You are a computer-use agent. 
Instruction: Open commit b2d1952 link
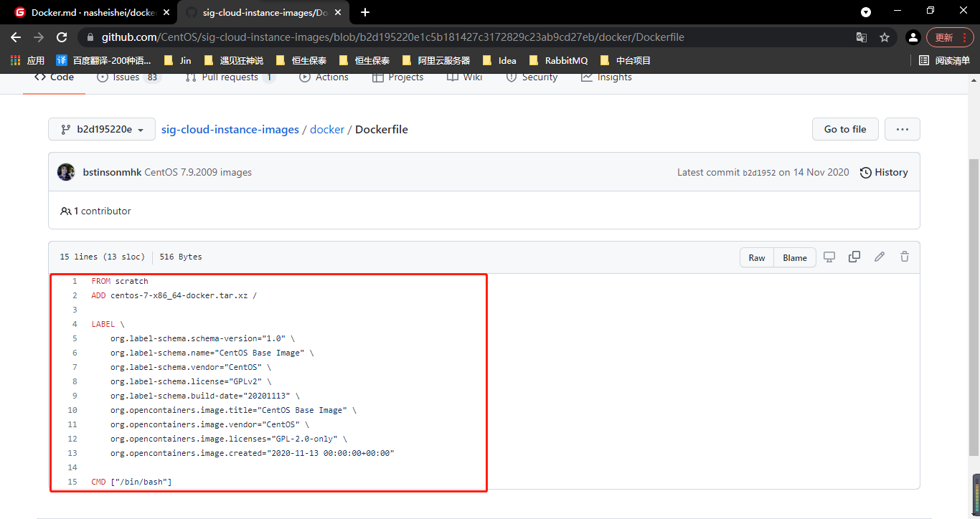point(759,173)
